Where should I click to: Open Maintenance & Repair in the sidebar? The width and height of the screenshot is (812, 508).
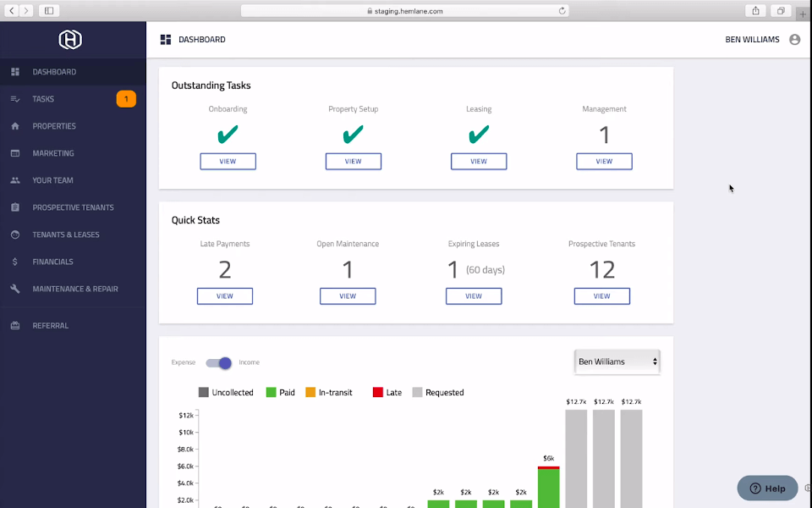click(73, 289)
